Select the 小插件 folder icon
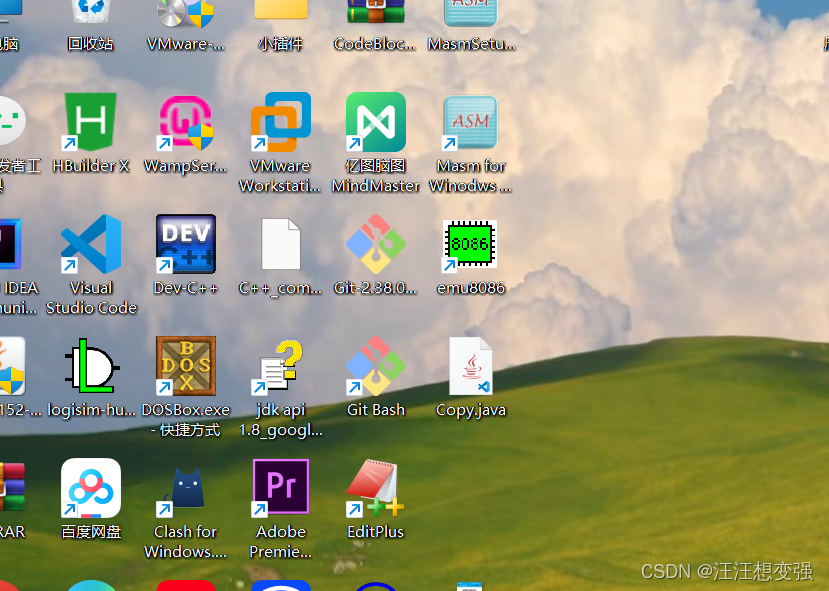 281,10
